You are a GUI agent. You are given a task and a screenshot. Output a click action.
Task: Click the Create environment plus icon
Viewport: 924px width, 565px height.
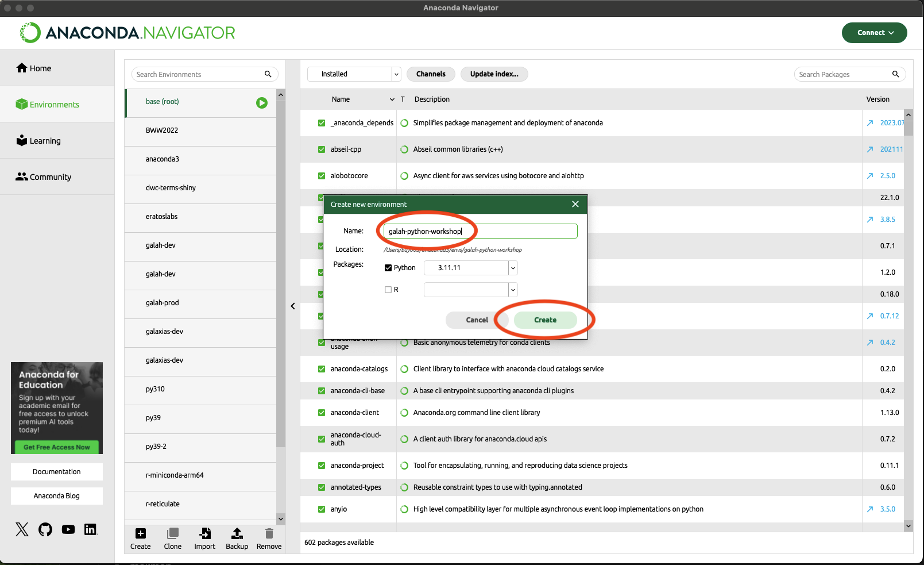point(141,534)
